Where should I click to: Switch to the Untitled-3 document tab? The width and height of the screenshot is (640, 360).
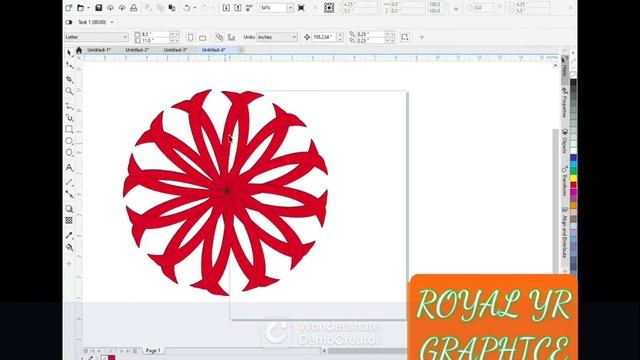(x=175, y=50)
